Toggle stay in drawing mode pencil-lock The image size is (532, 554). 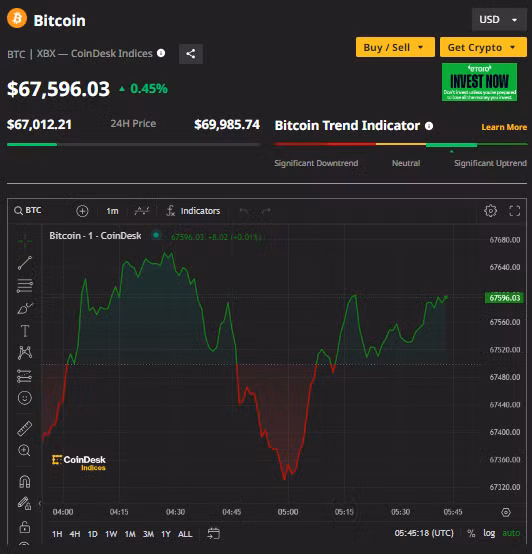(x=24, y=503)
